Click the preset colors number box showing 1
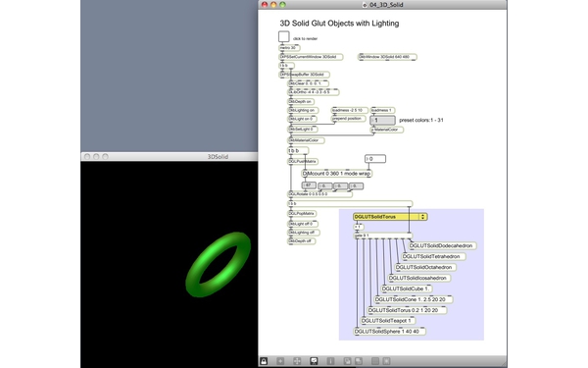The width and height of the screenshot is (588, 368). (x=382, y=120)
